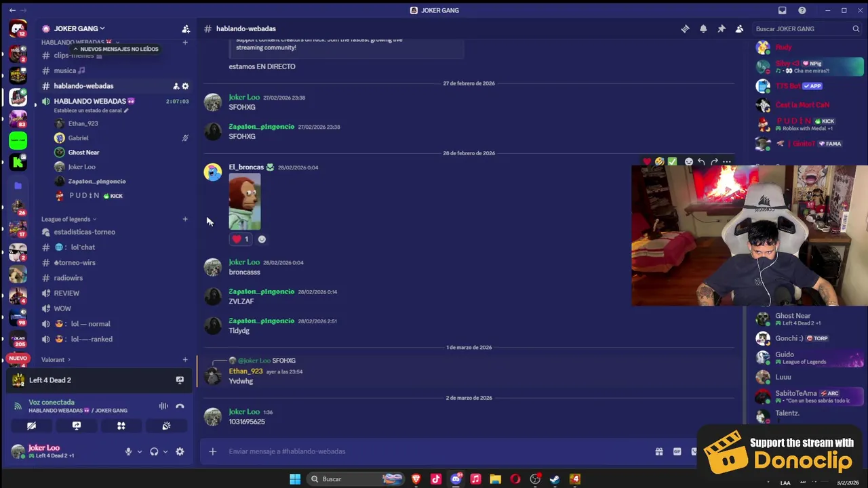Open activities shapes icon in voice panel
Viewport: 868px width, 488px height.
[121, 426]
